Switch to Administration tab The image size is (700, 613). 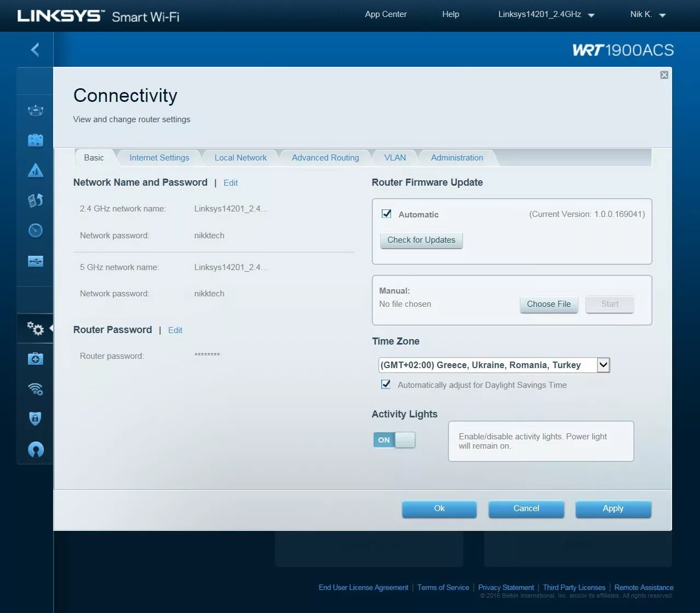coord(457,158)
